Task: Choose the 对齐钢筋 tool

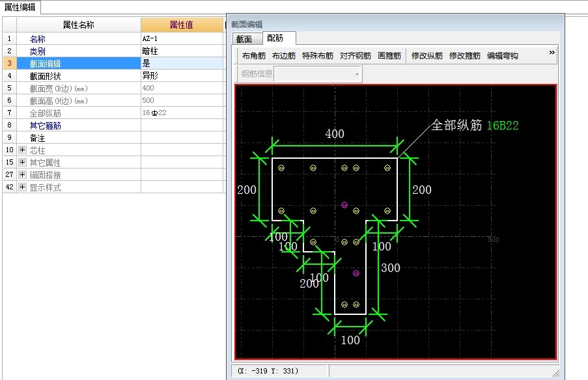Action: pos(356,56)
